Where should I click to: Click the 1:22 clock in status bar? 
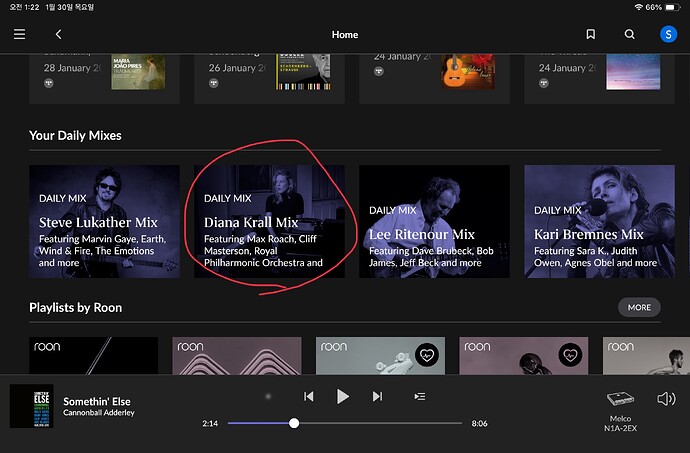24,7
